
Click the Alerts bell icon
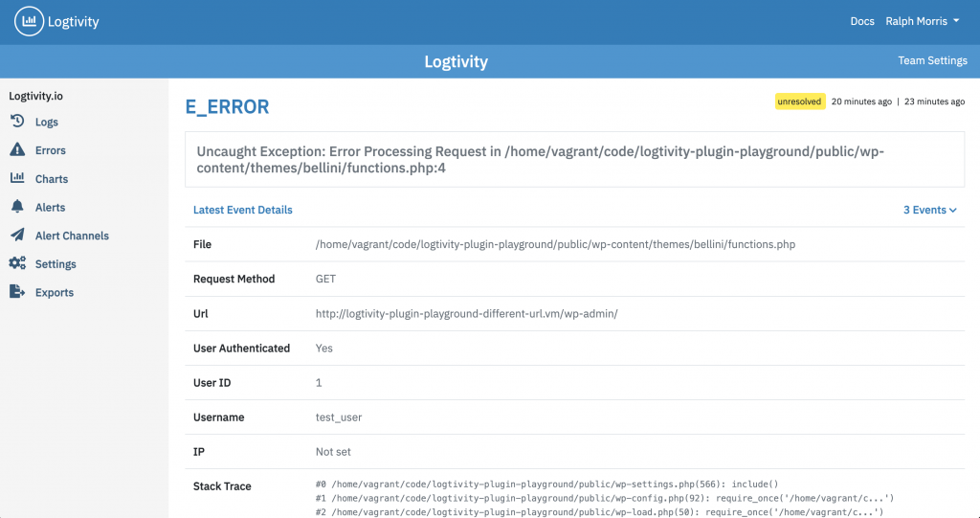pos(17,207)
